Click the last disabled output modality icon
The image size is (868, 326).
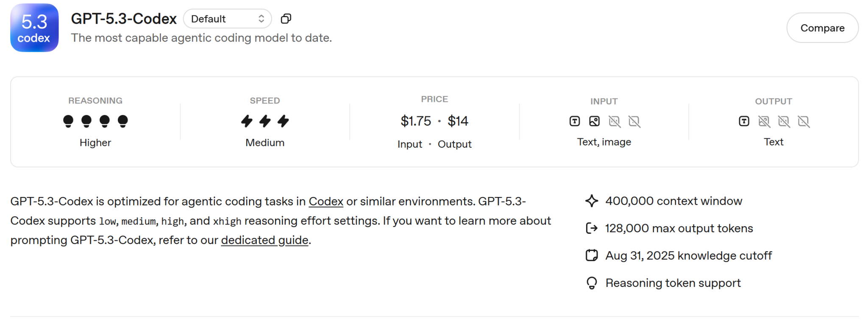pos(804,121)
